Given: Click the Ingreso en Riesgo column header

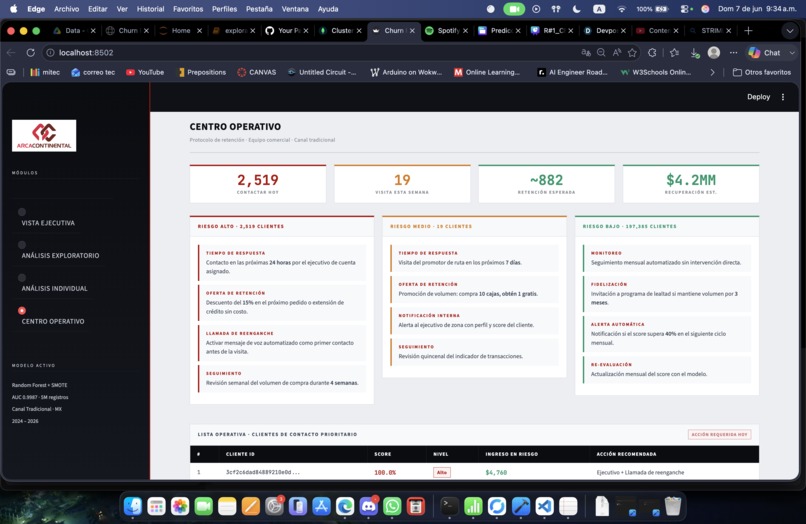Looking at the screenshot, I should (511, 454).
